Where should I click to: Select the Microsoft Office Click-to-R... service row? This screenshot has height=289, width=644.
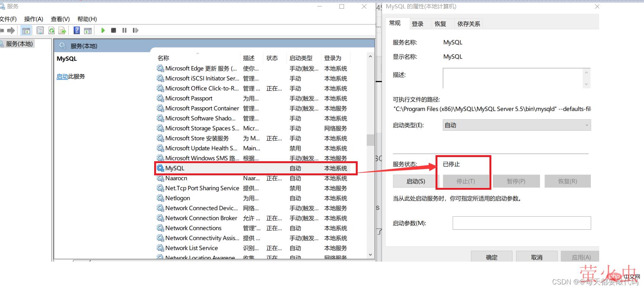pyautogui.click(x=253, y=88)
